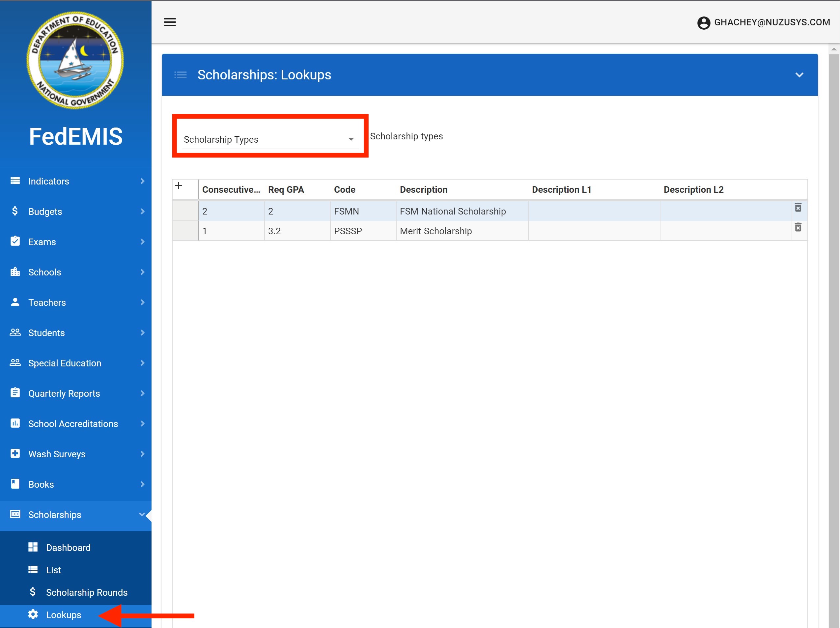The image size is (840, 628).
Task: Click the FedEMIS Department of Education logo
Action: pos(75,61)
